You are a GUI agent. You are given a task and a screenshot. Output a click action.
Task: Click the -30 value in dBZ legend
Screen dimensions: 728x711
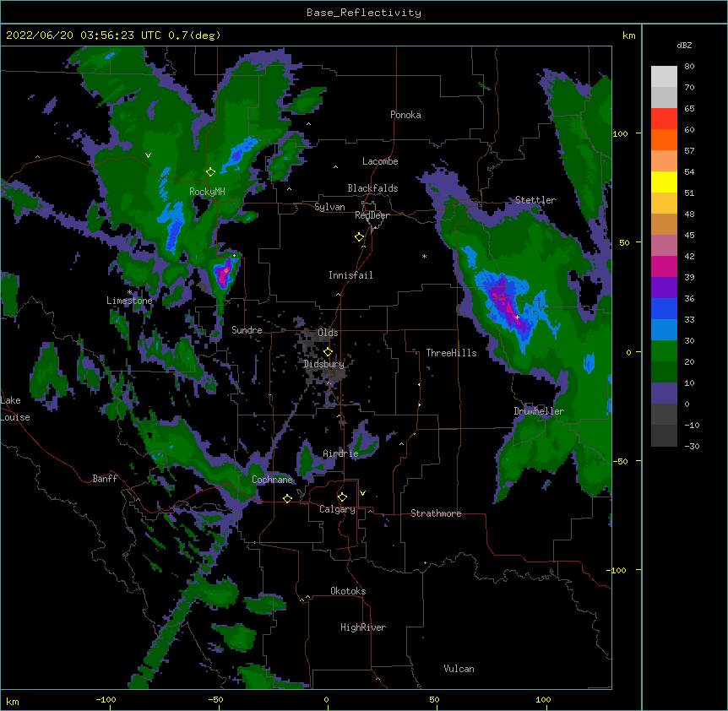[692, 446]
